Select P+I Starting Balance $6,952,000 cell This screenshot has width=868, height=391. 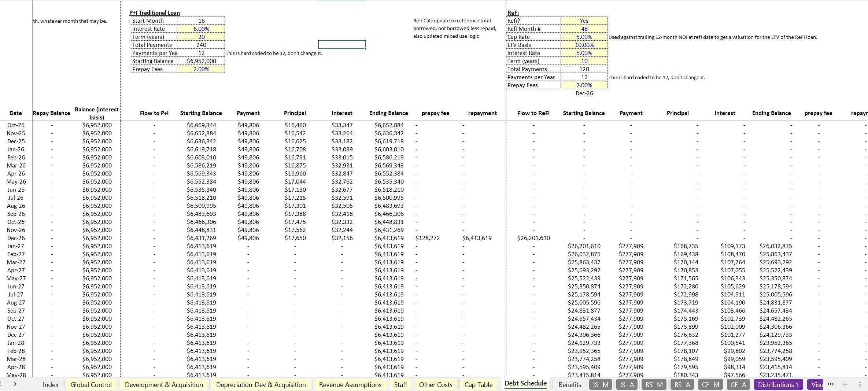pos(201,61)
